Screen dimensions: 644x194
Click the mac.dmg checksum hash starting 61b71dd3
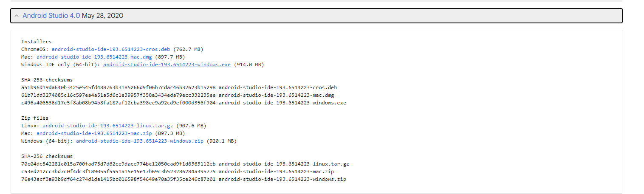click(118, 95)
